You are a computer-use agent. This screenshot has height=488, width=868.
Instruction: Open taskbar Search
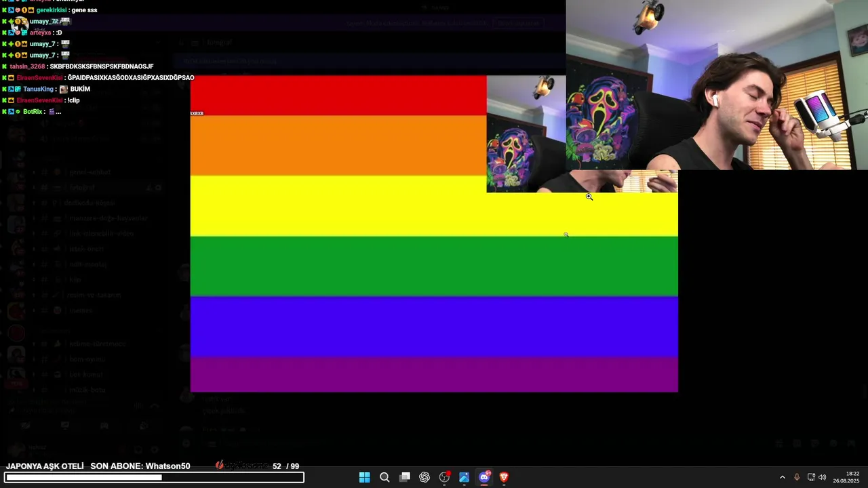[384, 477]
